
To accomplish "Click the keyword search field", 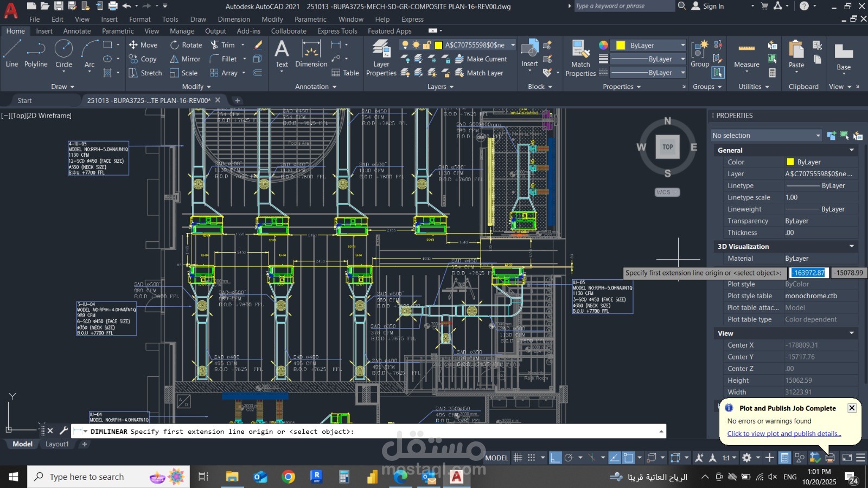I will click(x=624, y=6).
